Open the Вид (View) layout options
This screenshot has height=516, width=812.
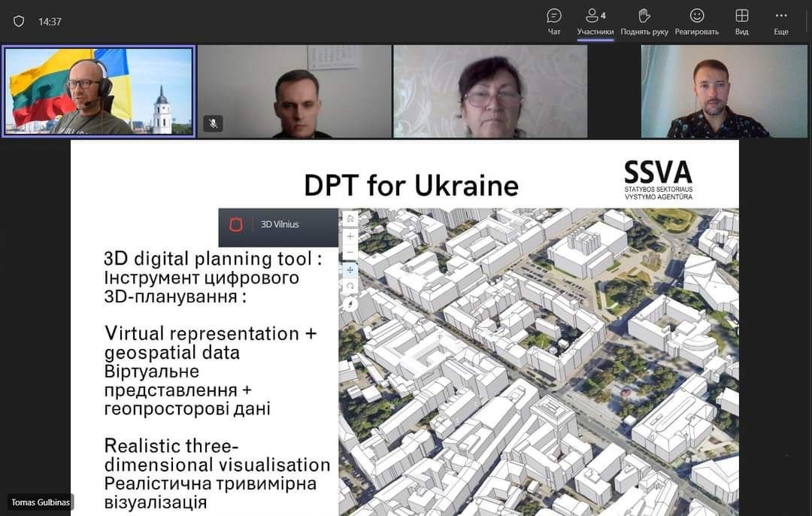point(741,21)
